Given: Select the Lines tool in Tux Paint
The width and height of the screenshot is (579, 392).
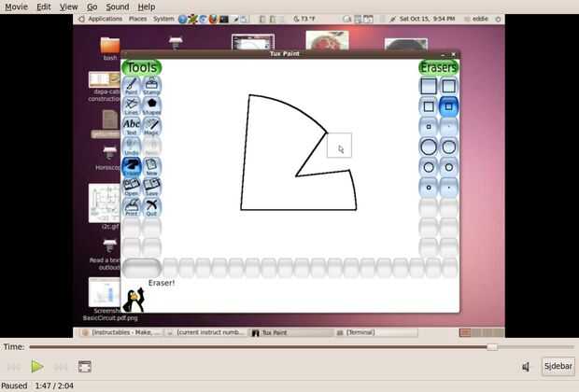Looking at the screenshot, I should pos(132,106).
